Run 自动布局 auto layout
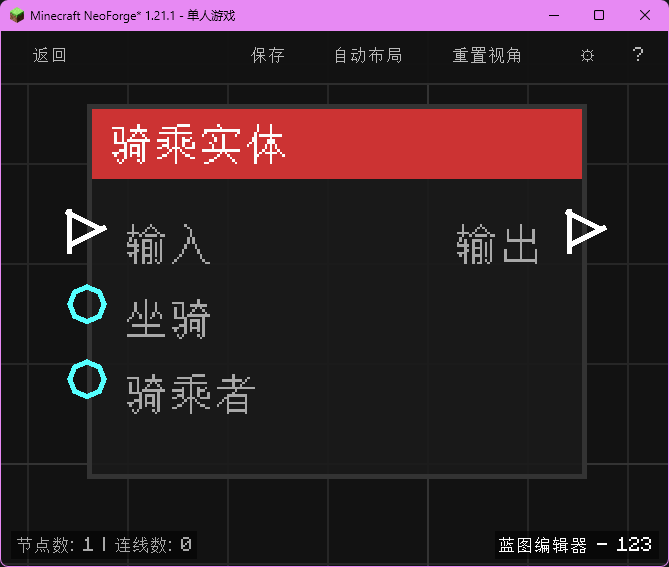The image size is (669, 567). (368, 55)
